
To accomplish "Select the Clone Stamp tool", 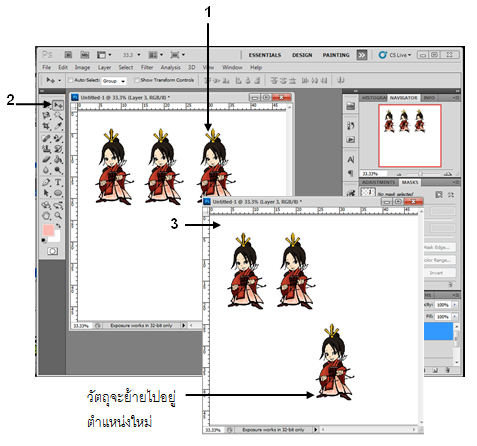I will (46, 149).
